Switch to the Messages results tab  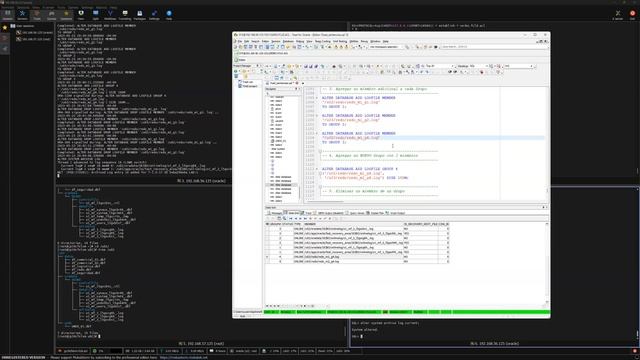pos(274,213)
